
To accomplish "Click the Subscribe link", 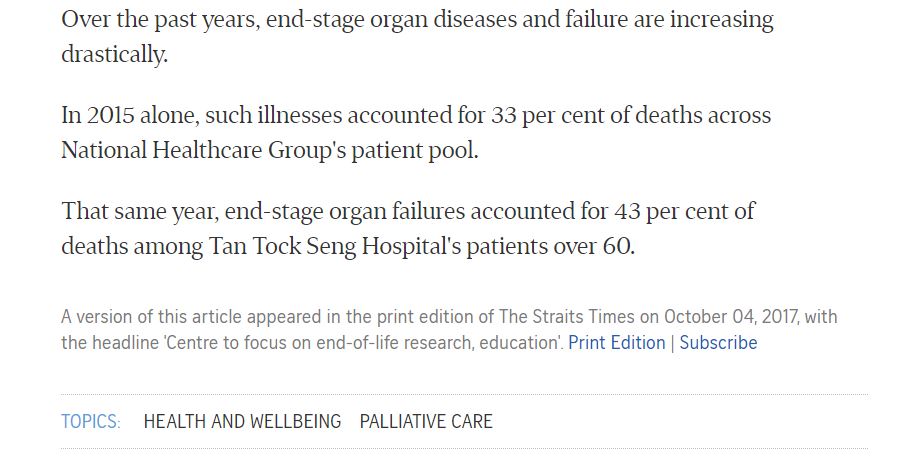I will (718, 343).
